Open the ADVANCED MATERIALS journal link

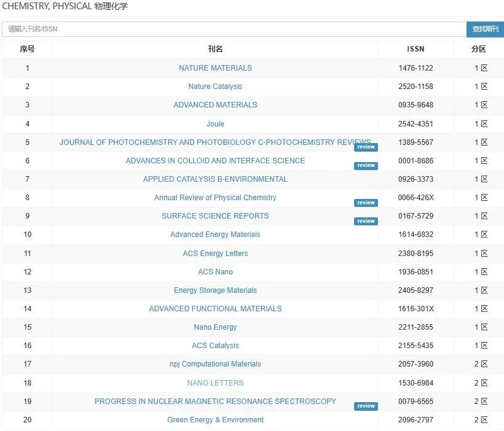pos(215,105)
